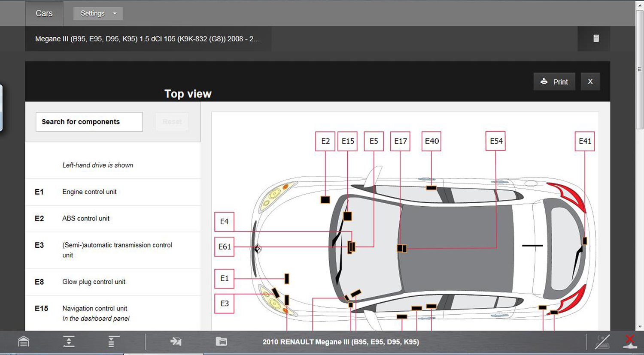Screen dimensions: 644x355
Task: Click the crossed-out car icon in bottom toolbar
Action: pyautogui.click(x=602, y=342)
